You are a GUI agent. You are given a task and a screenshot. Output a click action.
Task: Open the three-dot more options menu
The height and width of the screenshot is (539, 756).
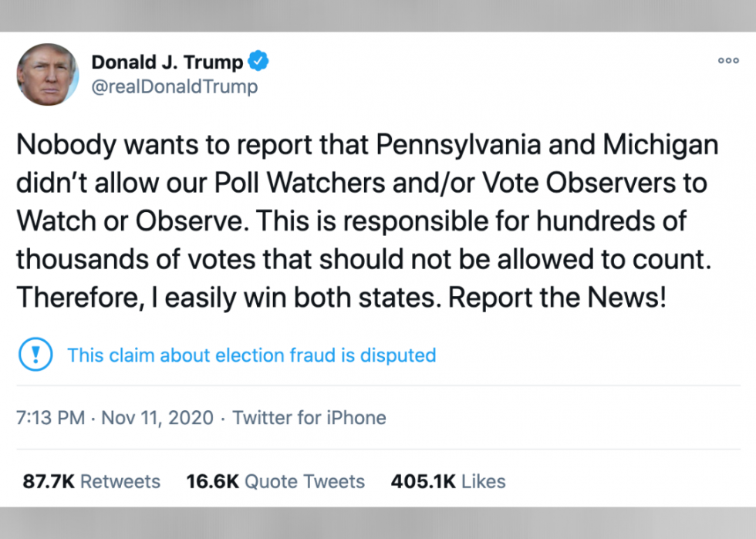click(727, 61)
